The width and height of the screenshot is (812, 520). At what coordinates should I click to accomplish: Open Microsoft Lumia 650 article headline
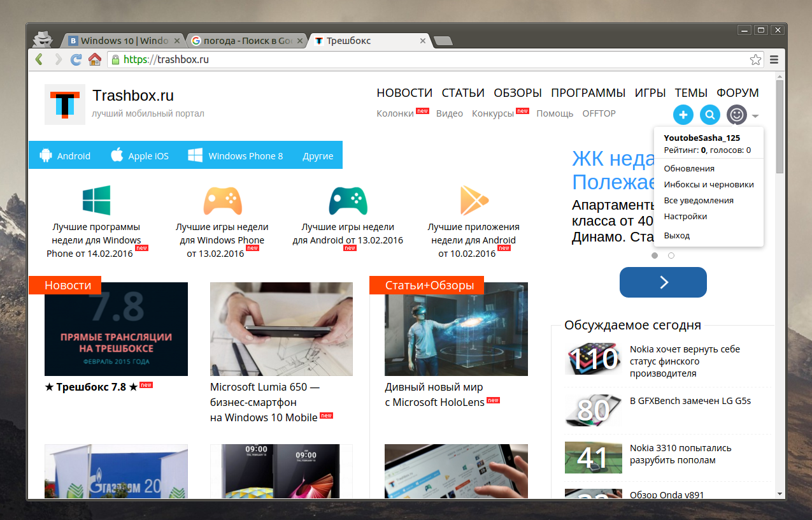coord(265,402)
